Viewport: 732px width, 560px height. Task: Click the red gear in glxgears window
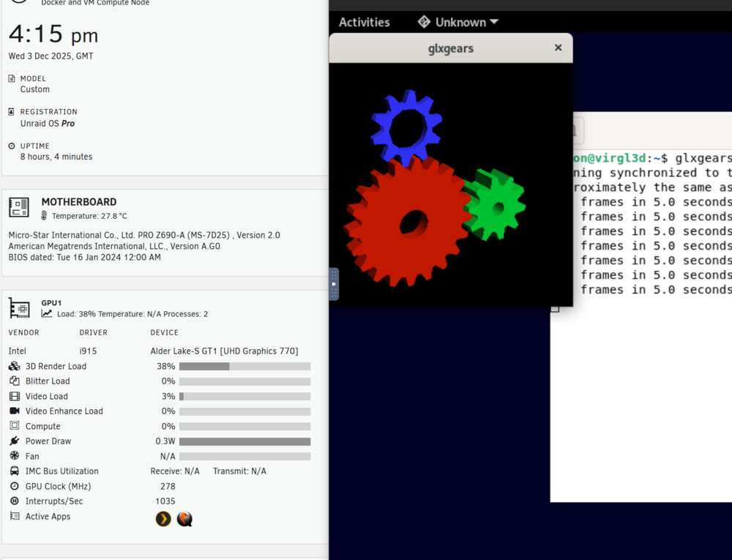click(x=406, y=222)
